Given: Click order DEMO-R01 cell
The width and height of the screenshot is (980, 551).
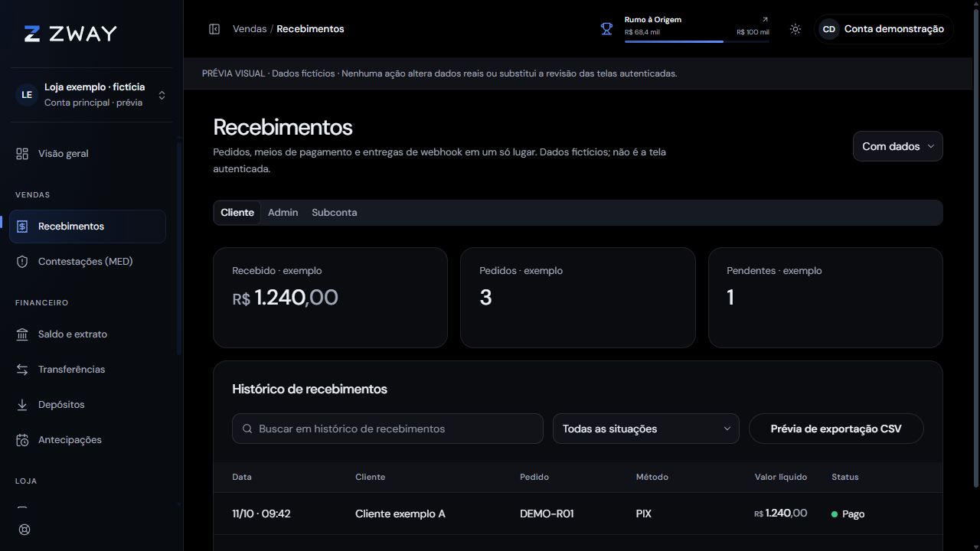Looking at the screenshot, I should click(547, 514).
